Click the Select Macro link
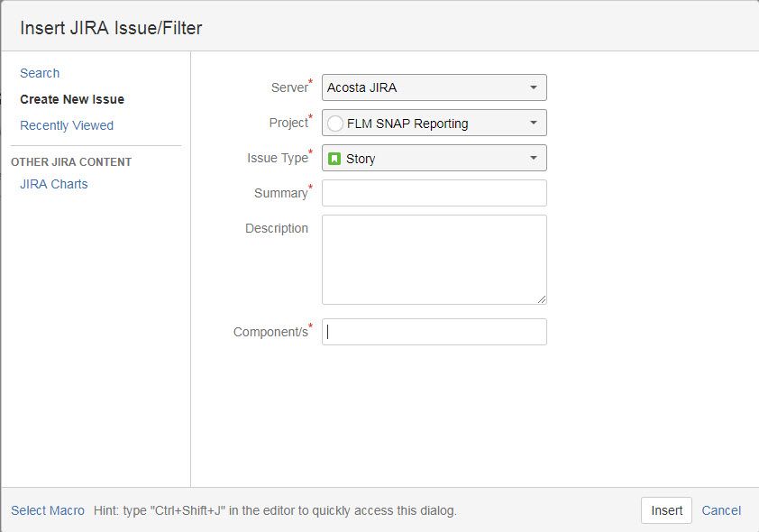The image size is (759, 532). 48,510
